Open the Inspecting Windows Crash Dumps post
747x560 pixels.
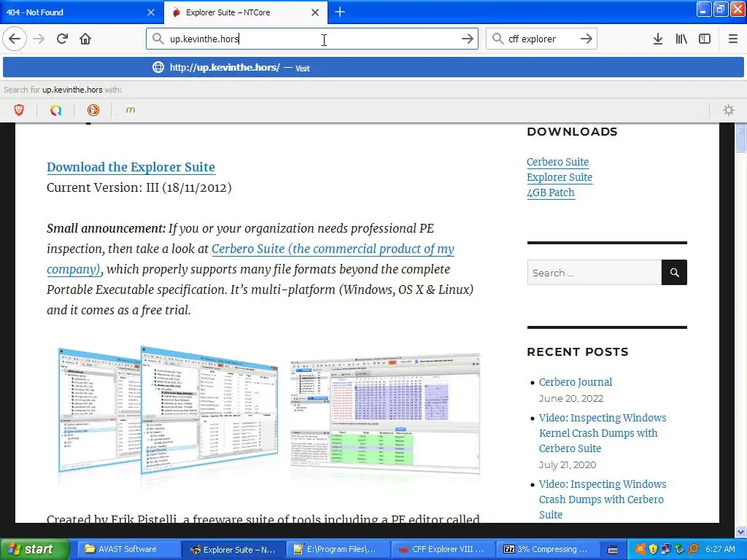602,499
